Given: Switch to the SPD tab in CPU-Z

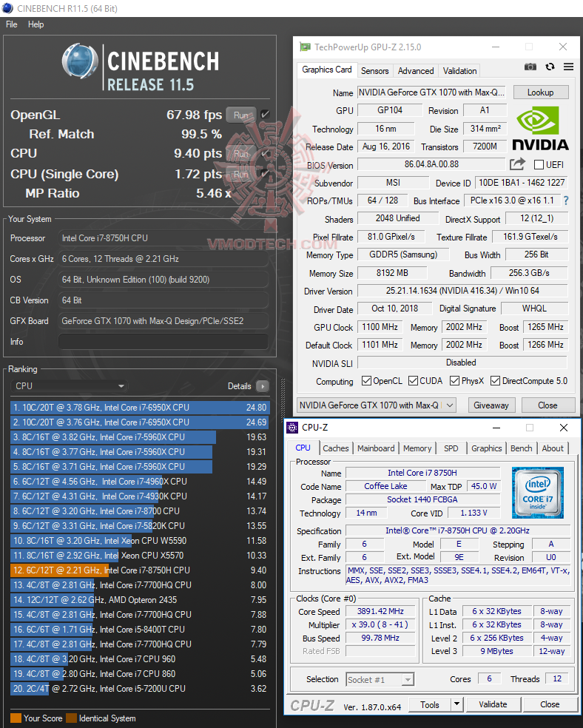Looking at the screenshot, I should (x=451, y=448).
